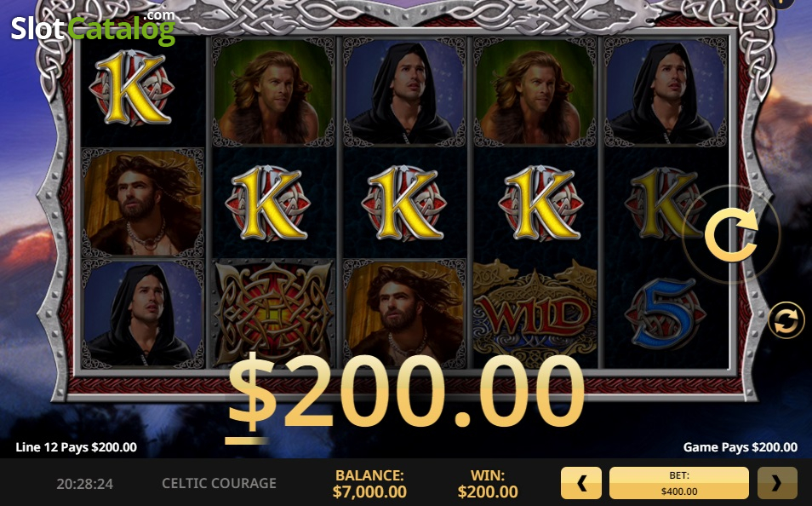Start autoplay with the small circular arrows icon

point(786,320)
